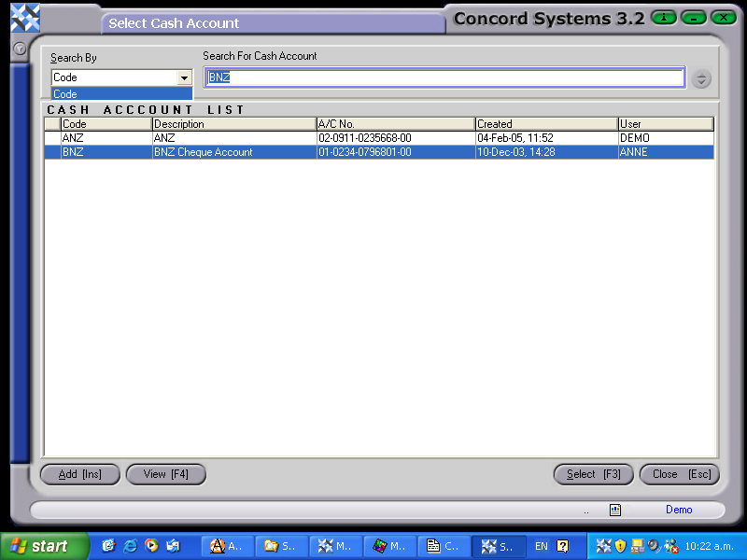Click the MSN Messenger icon in the tray
Screen dimensions: 747x560
coord(670,545)
